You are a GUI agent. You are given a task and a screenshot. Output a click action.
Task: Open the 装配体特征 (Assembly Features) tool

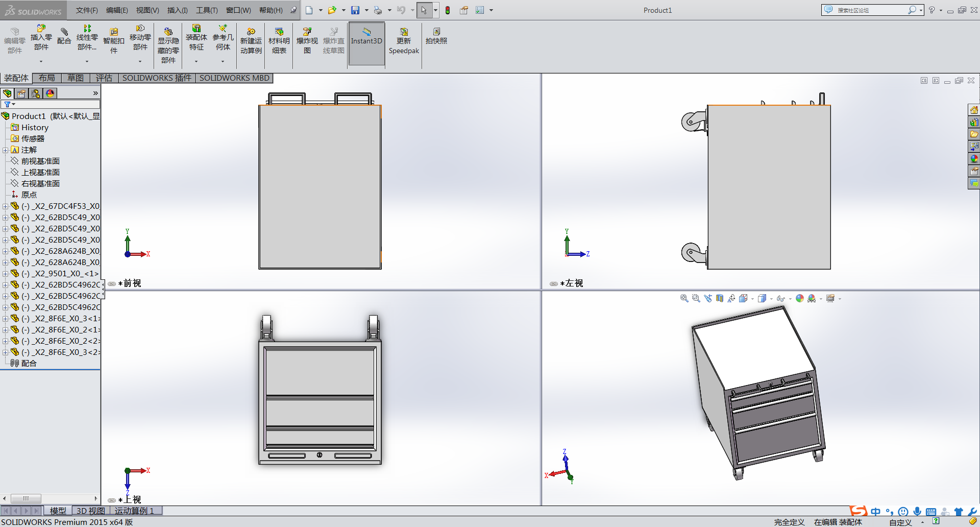pyautogui.click(x=197, y=38)
